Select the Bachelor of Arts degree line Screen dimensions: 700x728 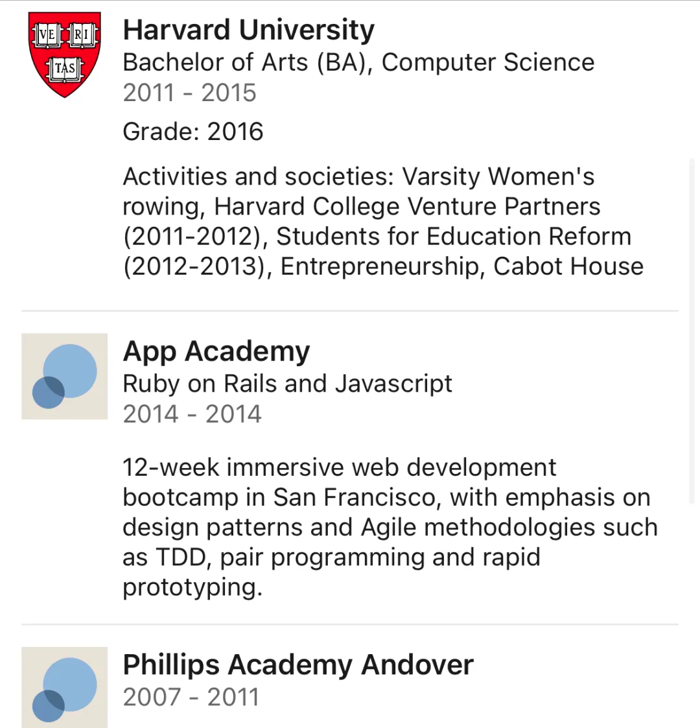(358, 62)
